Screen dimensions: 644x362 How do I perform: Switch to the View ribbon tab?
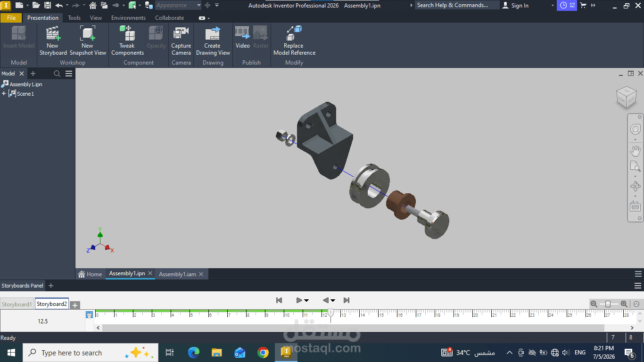(96, 18)
